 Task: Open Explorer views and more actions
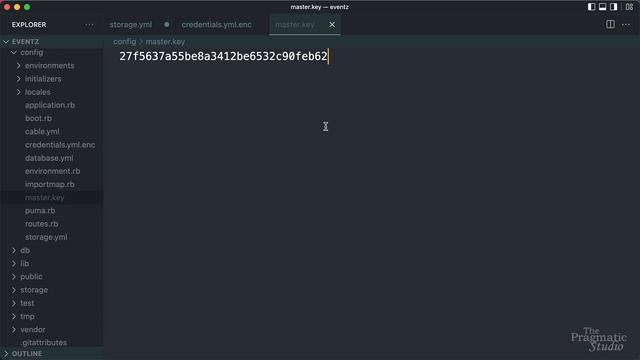pyautogui.click(x=89, y=25)
